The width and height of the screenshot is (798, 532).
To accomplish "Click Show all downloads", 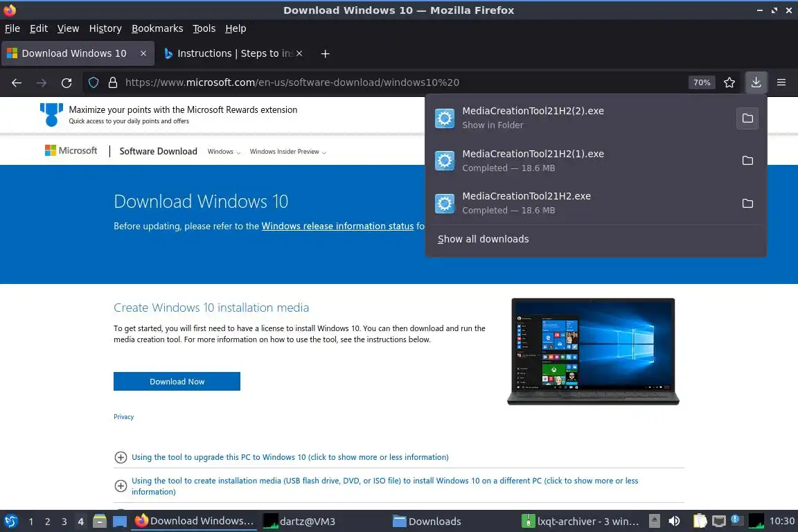I will click(483, 239).
